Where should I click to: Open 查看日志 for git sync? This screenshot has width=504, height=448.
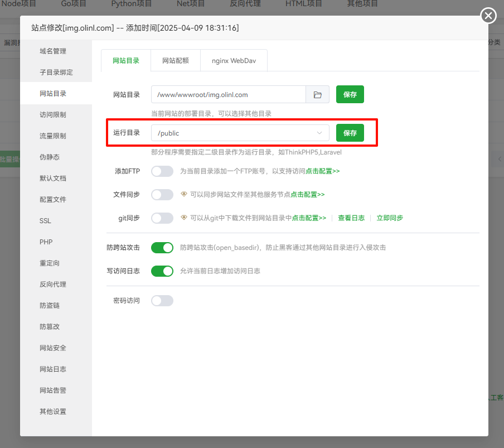coord(351,218)
